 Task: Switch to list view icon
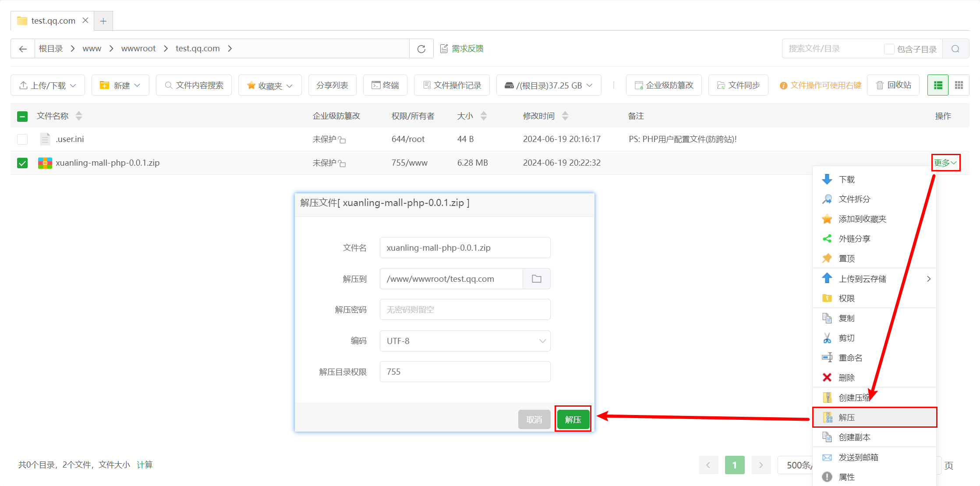click(x=938, y=85)
